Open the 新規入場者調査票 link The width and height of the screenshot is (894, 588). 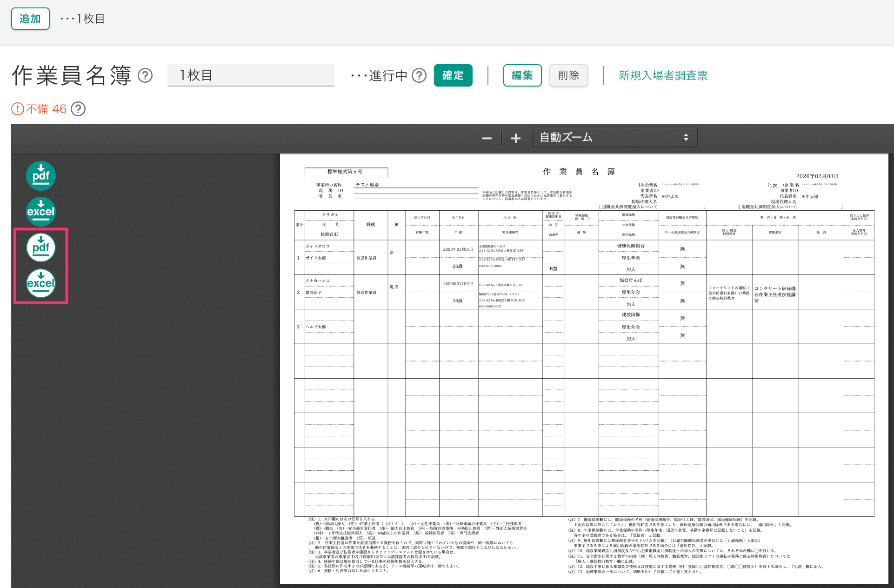click(x=663, y=75)
